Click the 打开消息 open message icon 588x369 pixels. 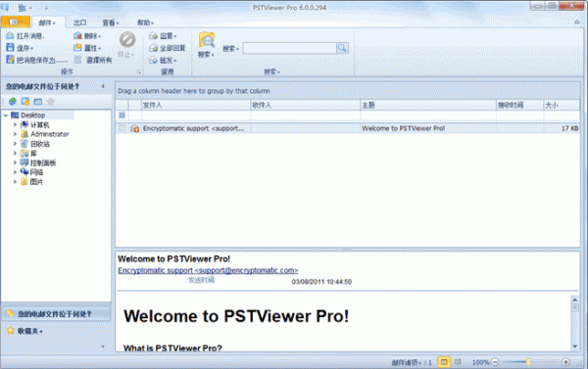pos(10,35)
